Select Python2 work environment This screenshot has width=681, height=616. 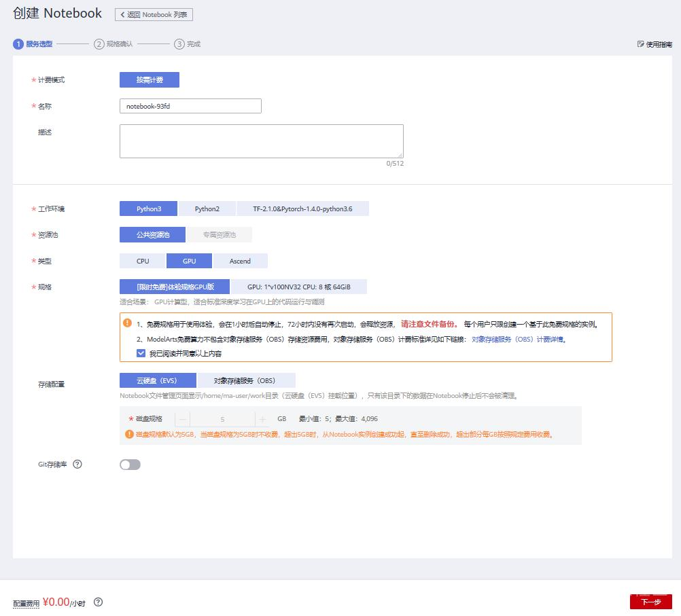point(207,209)
